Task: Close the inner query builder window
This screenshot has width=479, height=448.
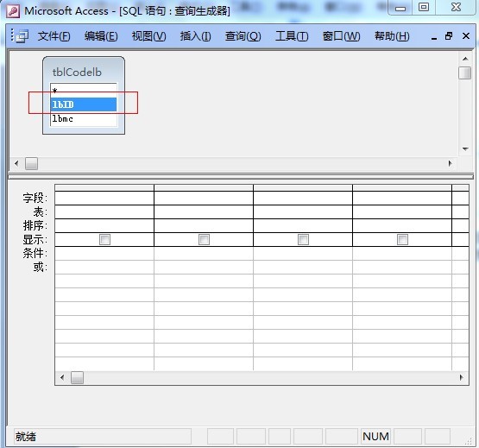Action: tap(466, 36)
